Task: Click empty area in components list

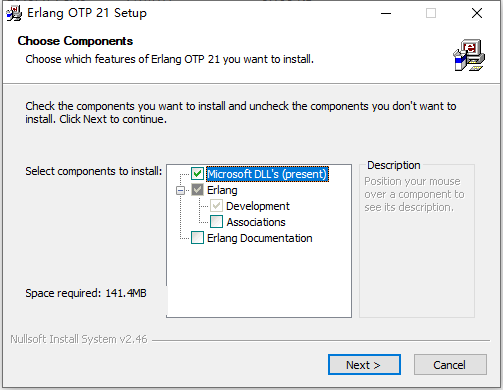Action: 259,280
